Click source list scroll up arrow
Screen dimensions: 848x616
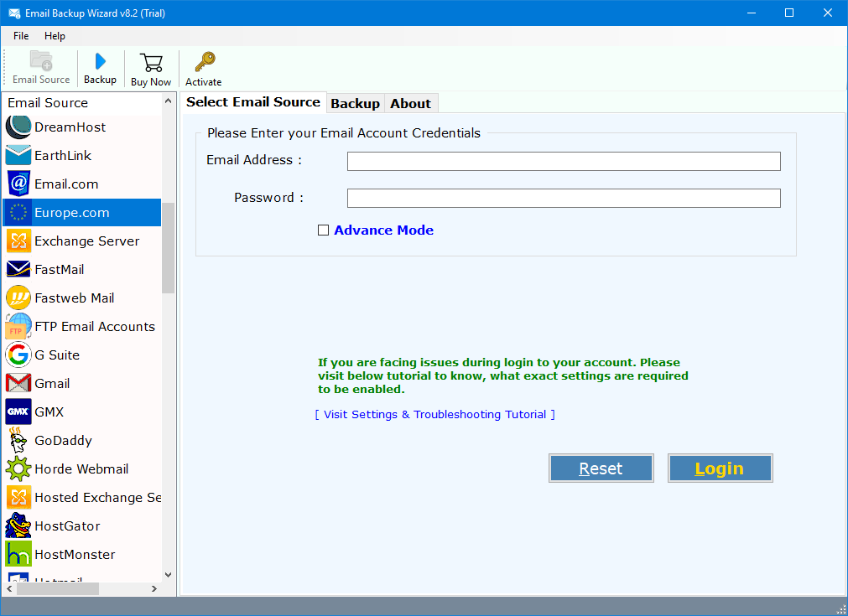click(169, 101)
